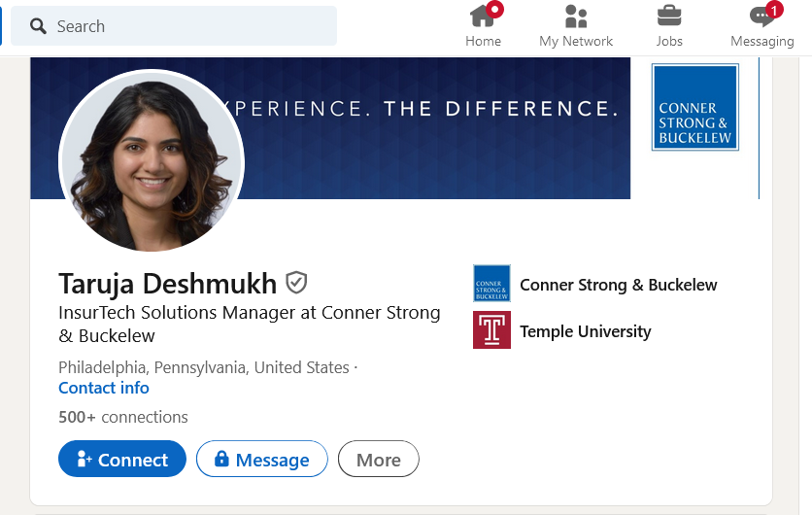View the 500+ connections count
The width and height of the screenshot is (812, 515).
tap(123, 417)
